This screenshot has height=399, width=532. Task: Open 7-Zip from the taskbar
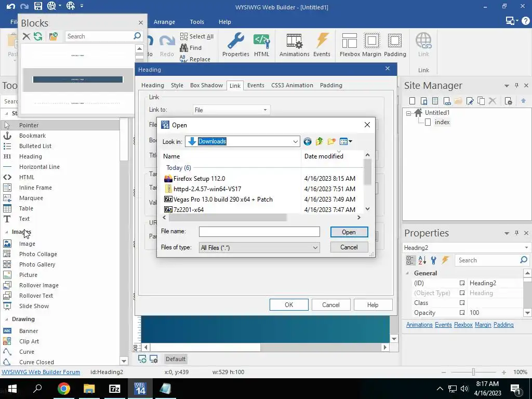pos(114,389)
